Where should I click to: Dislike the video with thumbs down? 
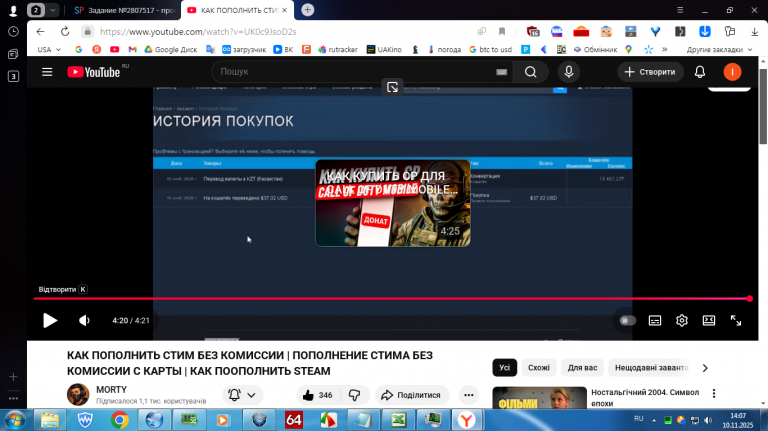pyautogui.click(x=355, y=395)
